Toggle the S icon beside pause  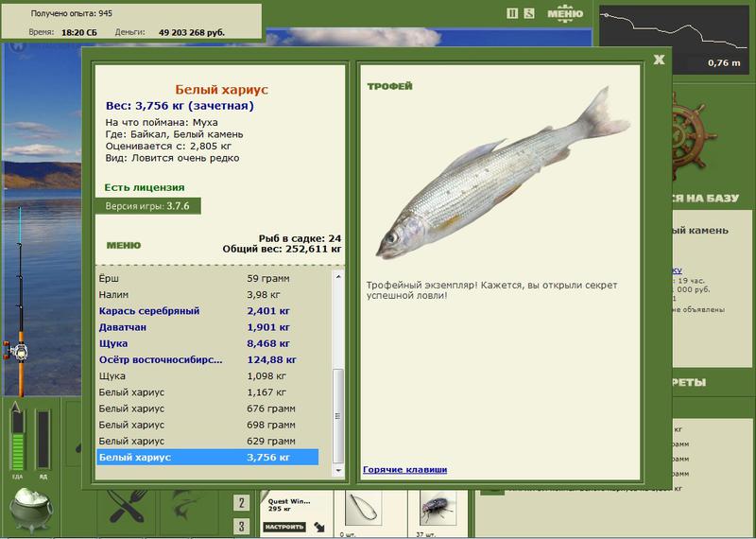pyautogui.click(x=529, y=13)
